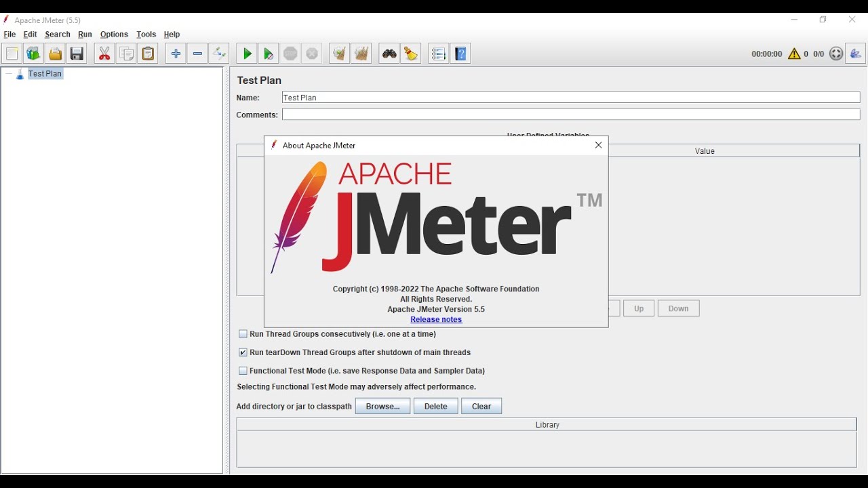The image size is (868, 488).
Task: Select Test Plan in the tree
Action: coord(45,74)
